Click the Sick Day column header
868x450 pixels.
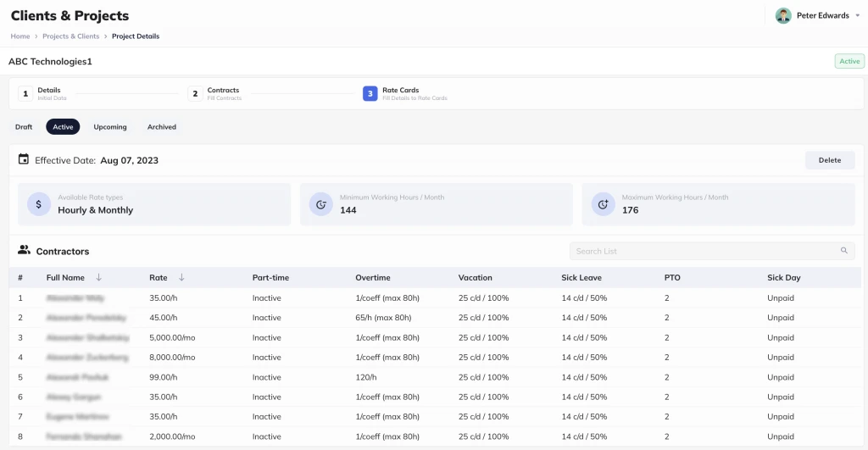point(784,277)
